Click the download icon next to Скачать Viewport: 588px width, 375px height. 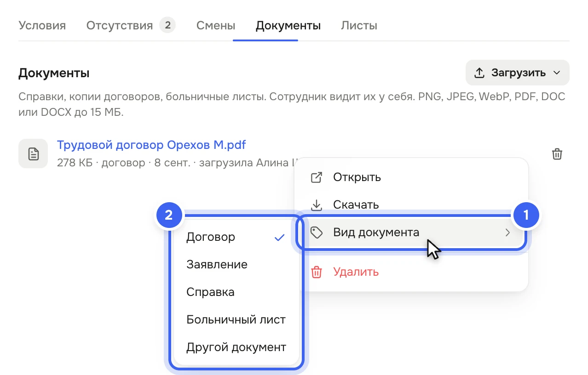pyautogui.click(x=317, y=205)
